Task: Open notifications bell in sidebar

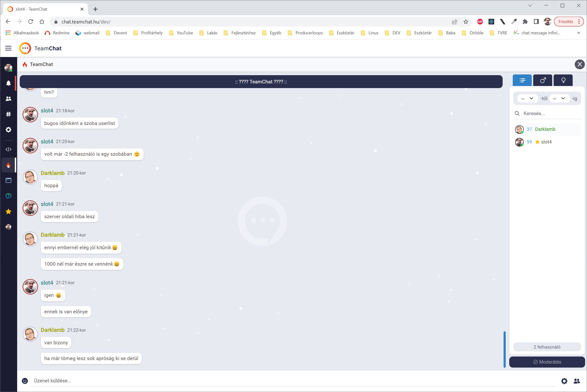Action: [8, 83]
